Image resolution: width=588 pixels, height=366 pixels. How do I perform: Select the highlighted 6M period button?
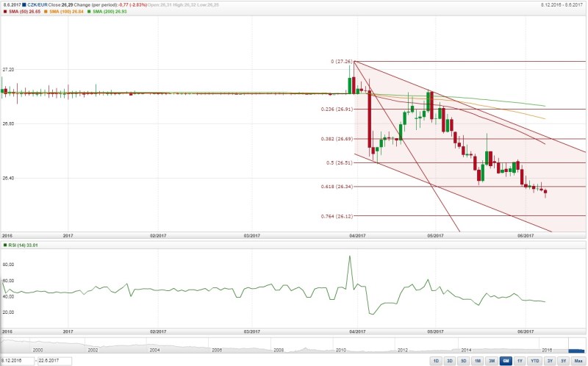506,361
